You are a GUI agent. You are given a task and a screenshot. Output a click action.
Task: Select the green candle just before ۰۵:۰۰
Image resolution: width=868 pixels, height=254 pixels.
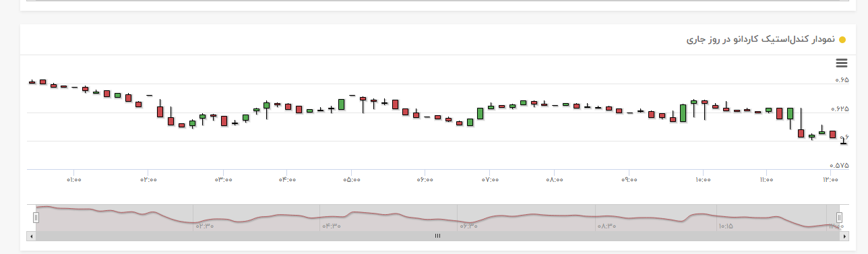coord(342,104)
